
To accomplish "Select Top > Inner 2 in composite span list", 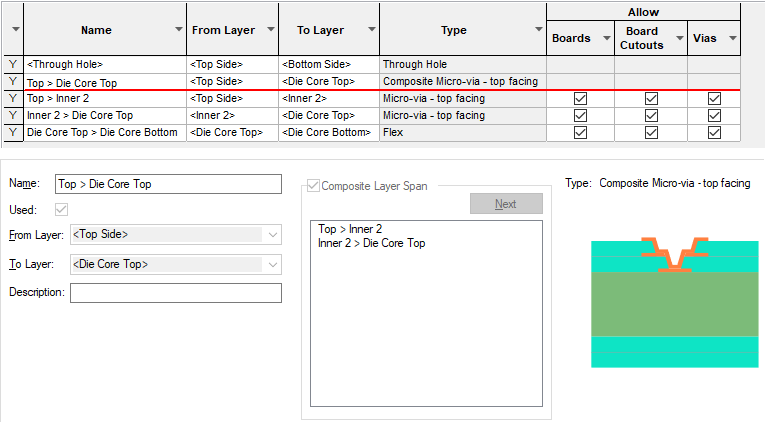I will click(x=349, y=230).
